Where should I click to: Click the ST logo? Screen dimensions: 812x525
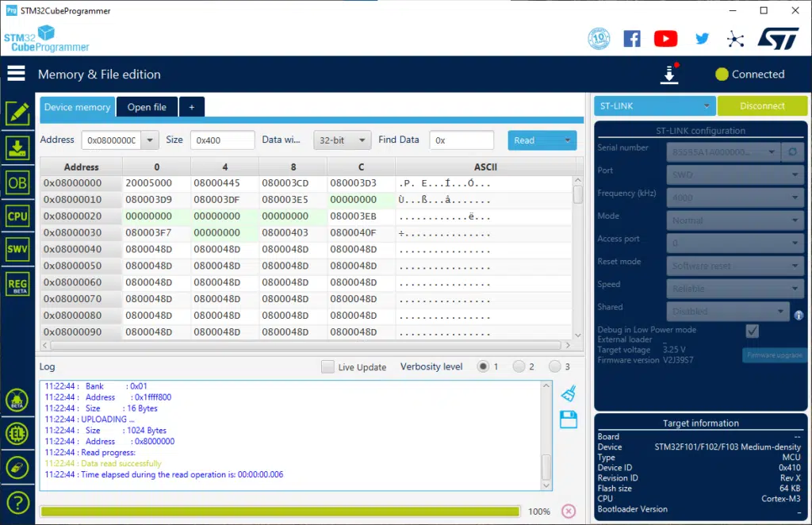(779, 39)
